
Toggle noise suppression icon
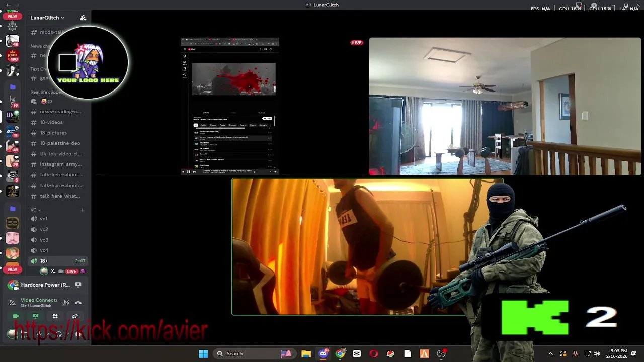pos(66,303)
